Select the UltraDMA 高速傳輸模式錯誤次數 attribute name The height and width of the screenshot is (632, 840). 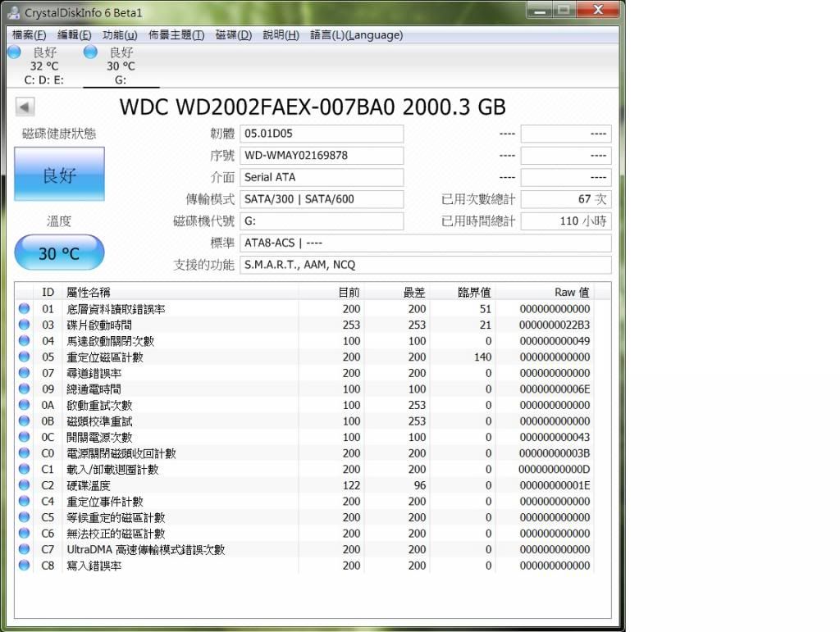point(146,550)
